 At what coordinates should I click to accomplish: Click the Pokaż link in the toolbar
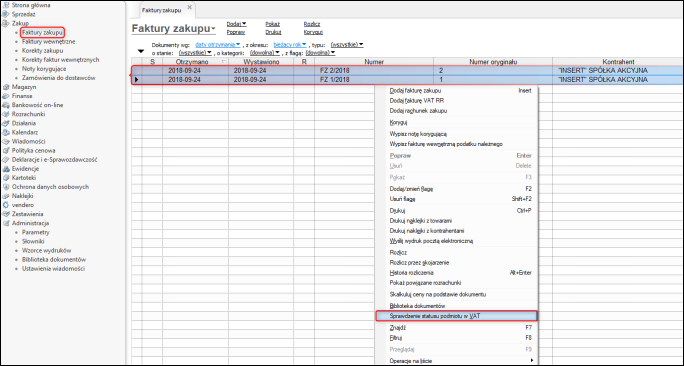273,24
